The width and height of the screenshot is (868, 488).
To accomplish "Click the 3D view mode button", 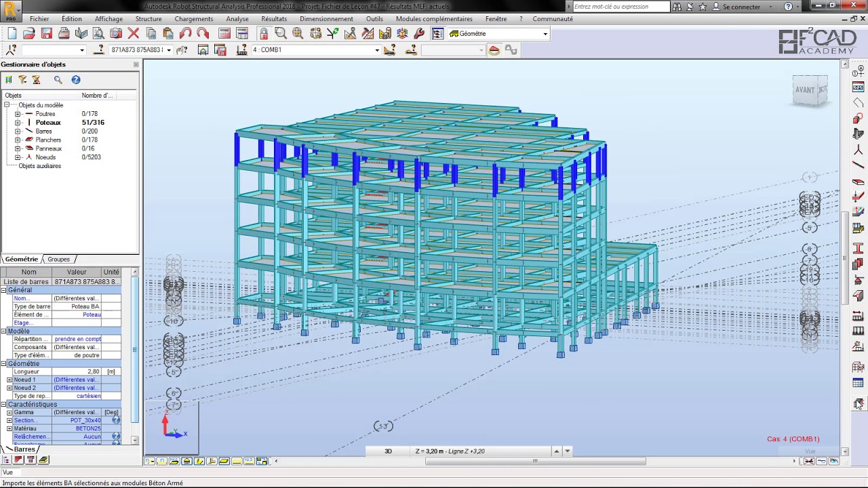I will (389, 451).
